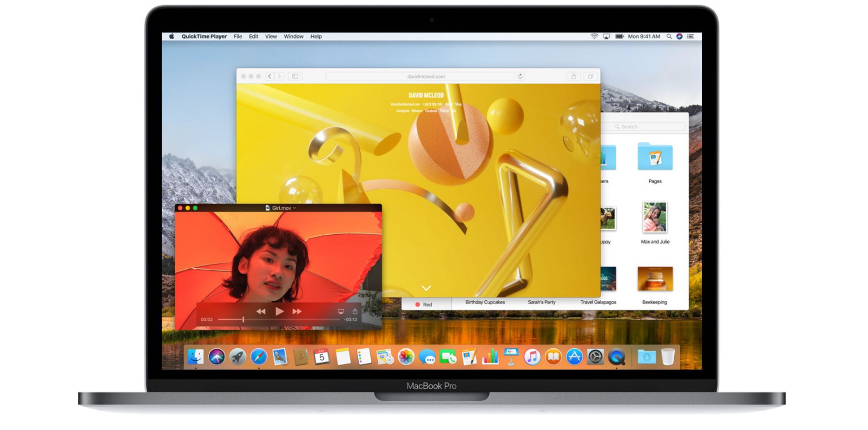Expand the Girl.mov title dropdown chevron
This screenshot has height=430, width=868.
tap(294, 208)
